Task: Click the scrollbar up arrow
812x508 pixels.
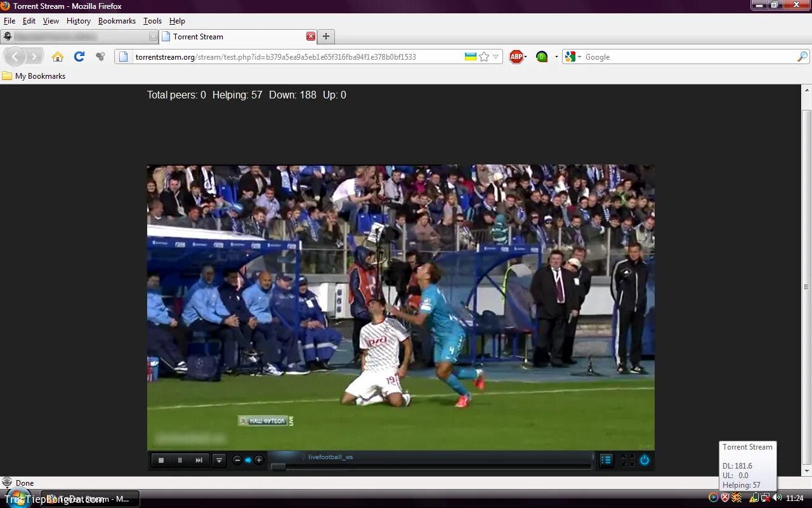Action: point(807,90)
